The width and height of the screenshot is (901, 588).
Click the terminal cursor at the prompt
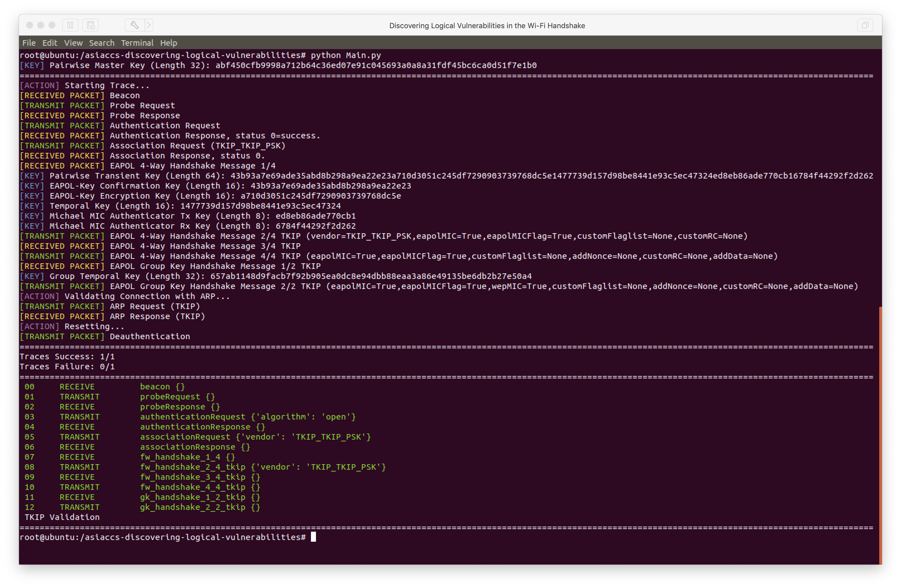tap(313, 537)
